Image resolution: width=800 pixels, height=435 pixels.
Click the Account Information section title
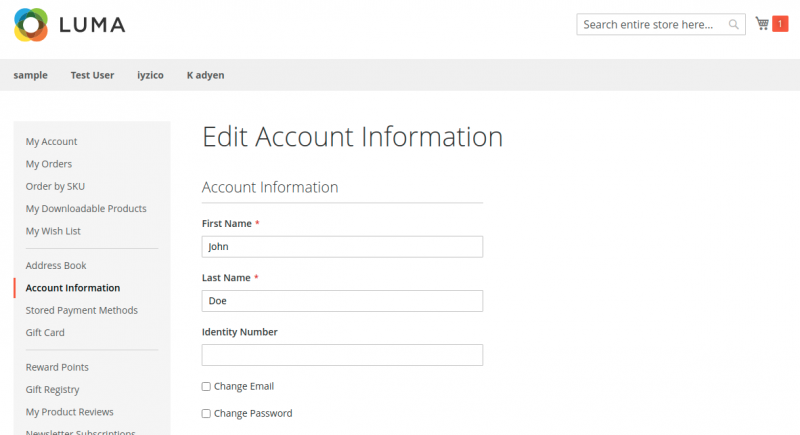270,187
